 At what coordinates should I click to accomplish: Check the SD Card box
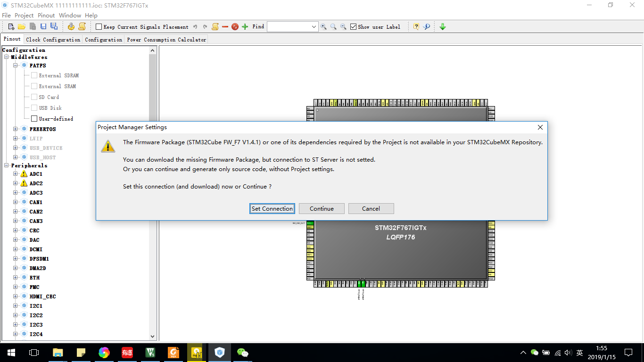click(34, 97)
